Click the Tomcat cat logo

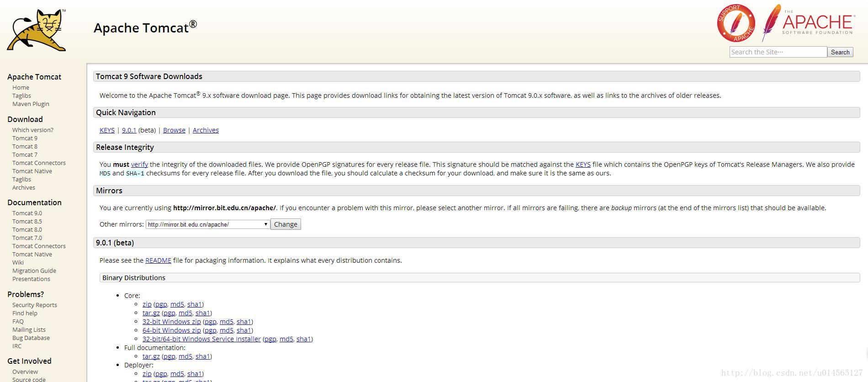(37, 30)
